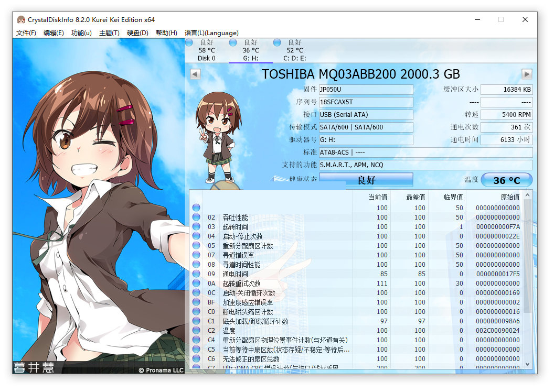Click the status dot for 磁头加载/卸载循环计数
Viewport: 554px width, 392px height.
pyautogui.click(x=196, y=321)
